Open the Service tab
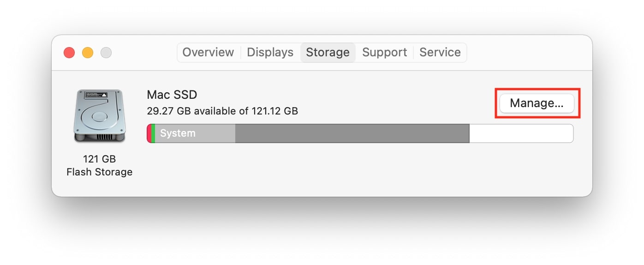 [440, 53]
